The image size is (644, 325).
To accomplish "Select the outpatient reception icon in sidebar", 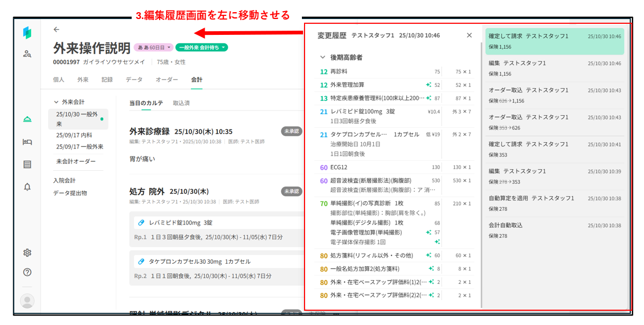I will click(27, 119).
